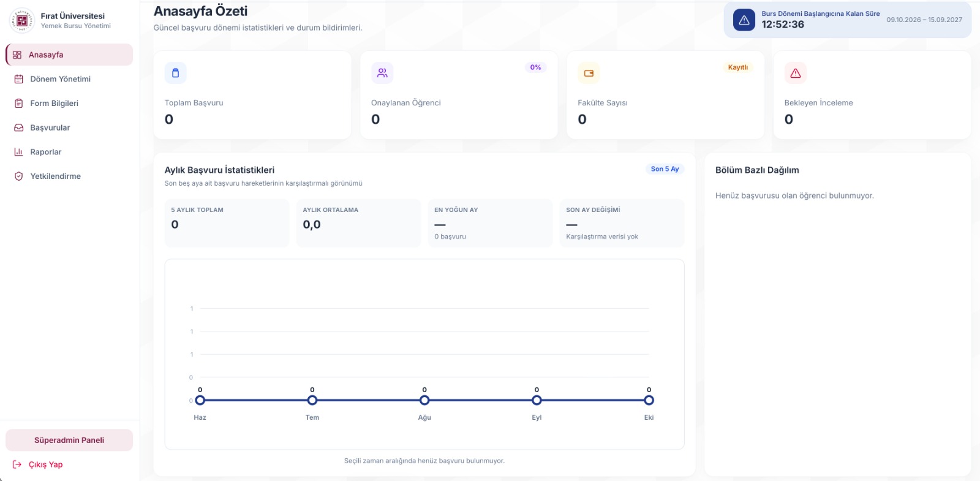980x481 pixels.
Task: Navigate to Başvurular
Action: coord(69,127)
